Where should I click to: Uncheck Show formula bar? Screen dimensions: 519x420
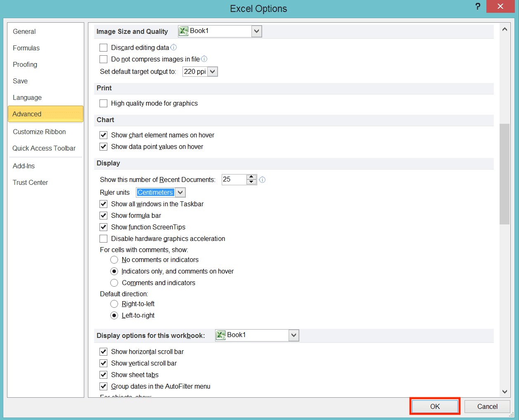point(103,215)
